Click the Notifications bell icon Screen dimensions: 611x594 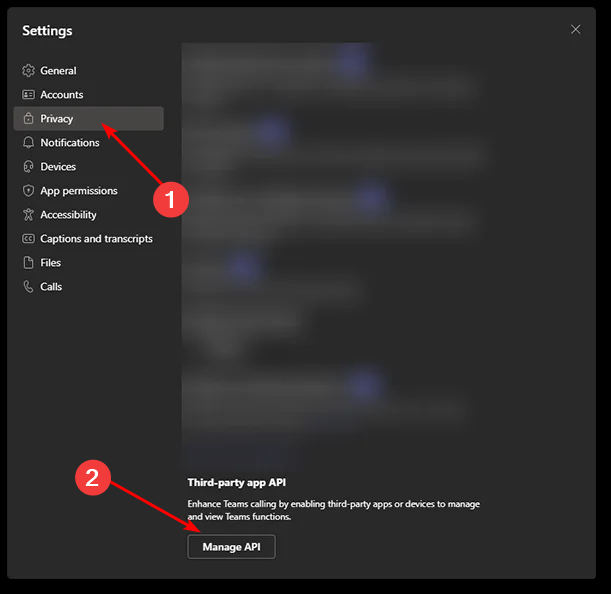(x=28, y=143)
